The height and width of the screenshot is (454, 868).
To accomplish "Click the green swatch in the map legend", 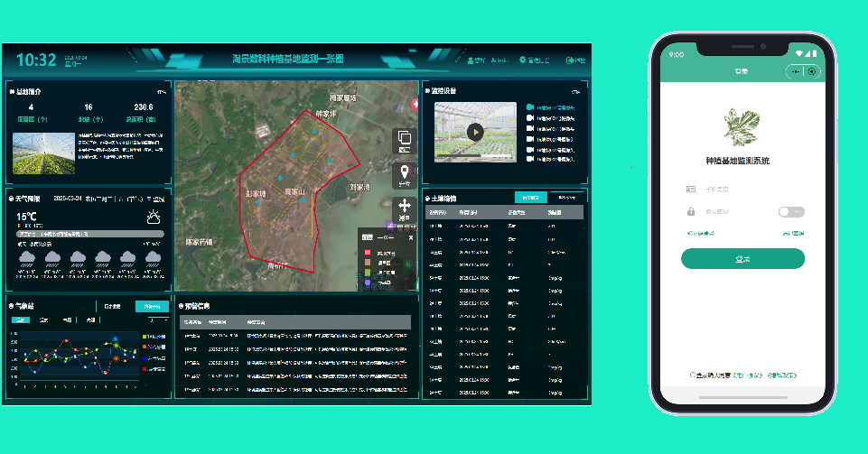I will pos(367,273).
